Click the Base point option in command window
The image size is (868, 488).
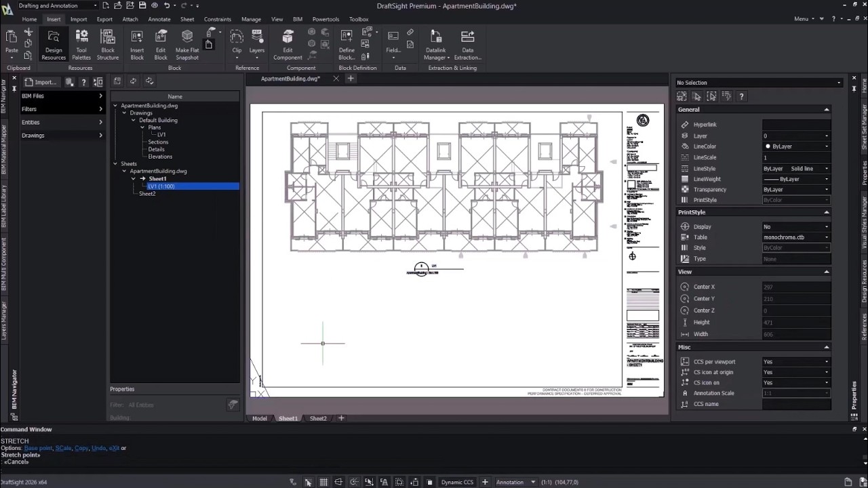(x=39, y=448)
